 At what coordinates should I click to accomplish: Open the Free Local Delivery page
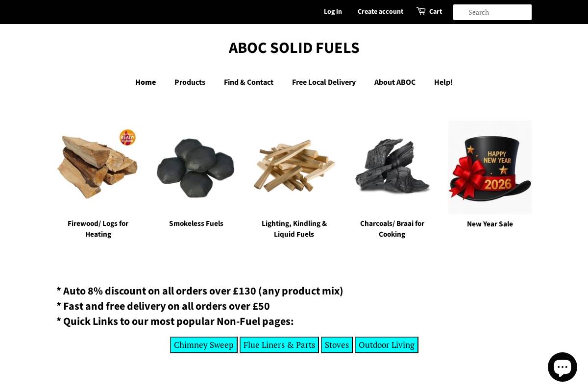click(x=324, y=82)
